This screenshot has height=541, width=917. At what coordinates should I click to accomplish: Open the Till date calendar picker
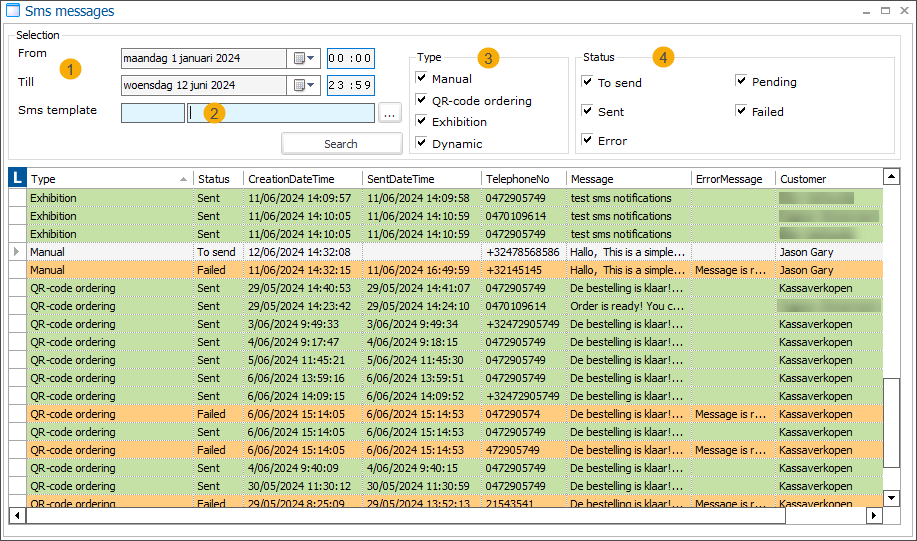(x=304, y=85)
